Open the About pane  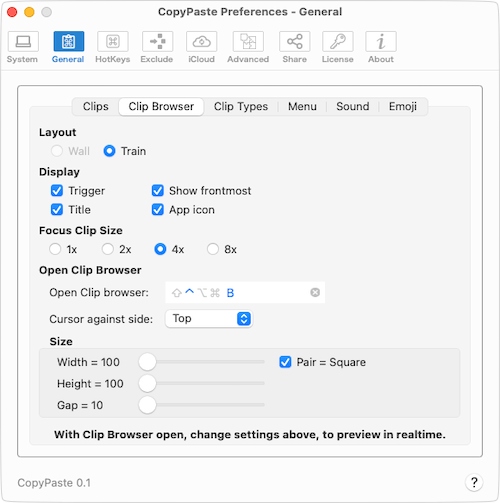(x=381, y=47)
